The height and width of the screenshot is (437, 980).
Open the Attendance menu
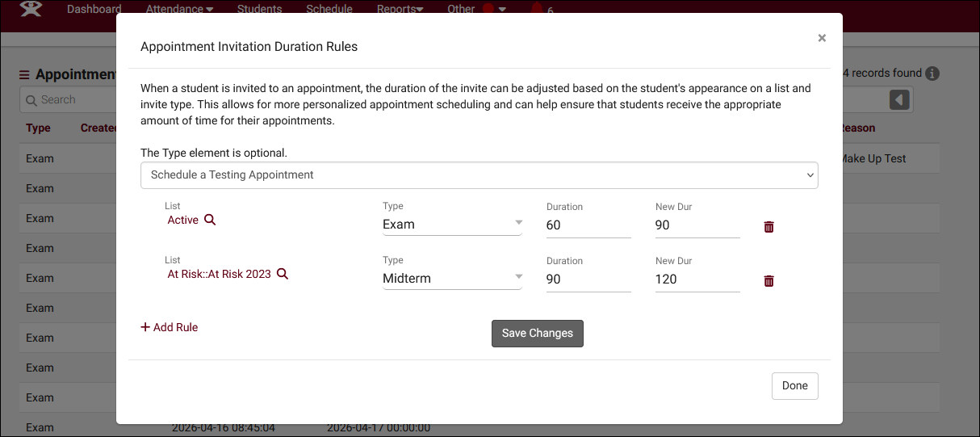tap(179, 10)
